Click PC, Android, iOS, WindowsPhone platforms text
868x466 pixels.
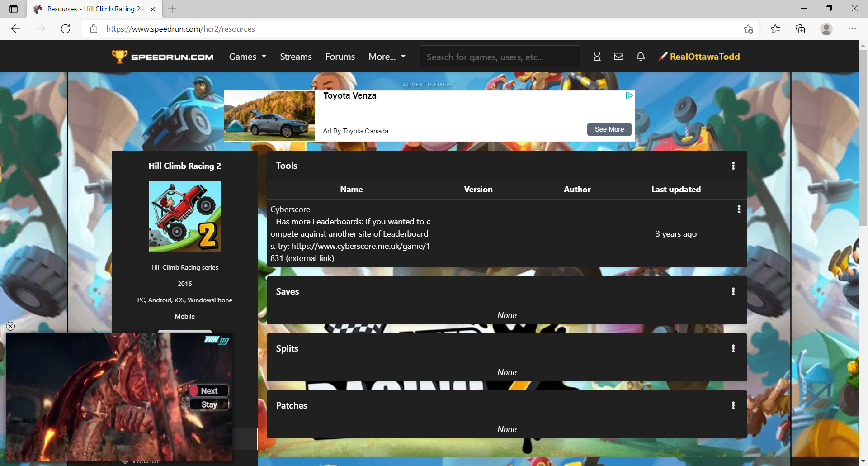pyautogui.click(x=184, y=300)
